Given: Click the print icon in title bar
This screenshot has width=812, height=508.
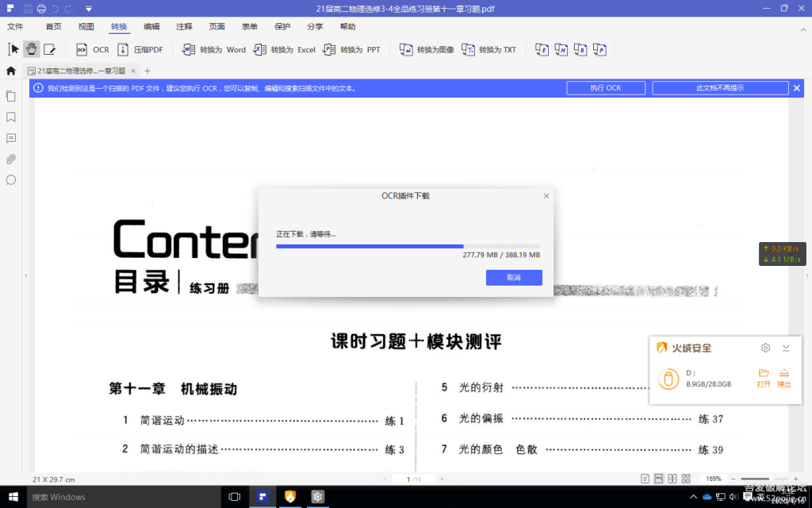Looking at the screenshot, I should click(41, 8).
